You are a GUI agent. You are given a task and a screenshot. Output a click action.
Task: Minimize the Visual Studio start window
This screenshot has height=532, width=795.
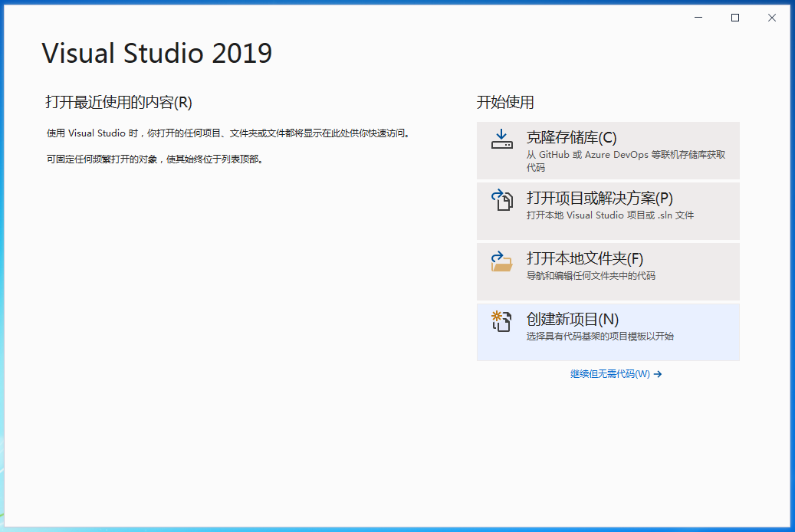point(698,18)
